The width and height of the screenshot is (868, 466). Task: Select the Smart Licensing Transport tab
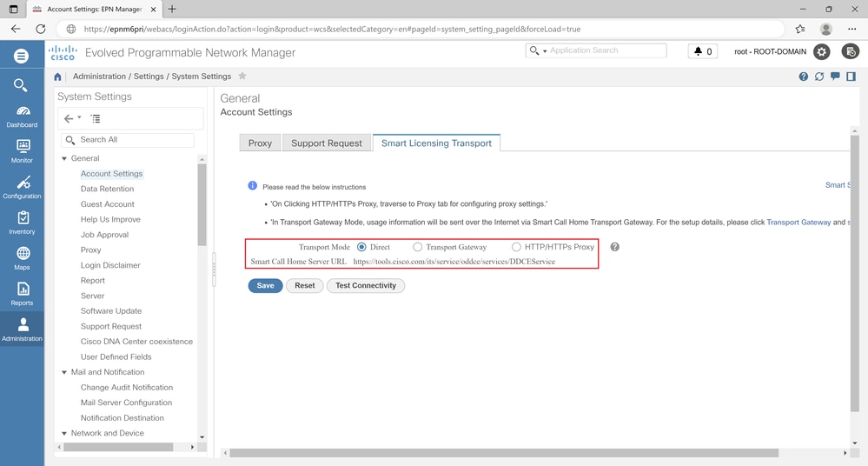click(436, 143)
